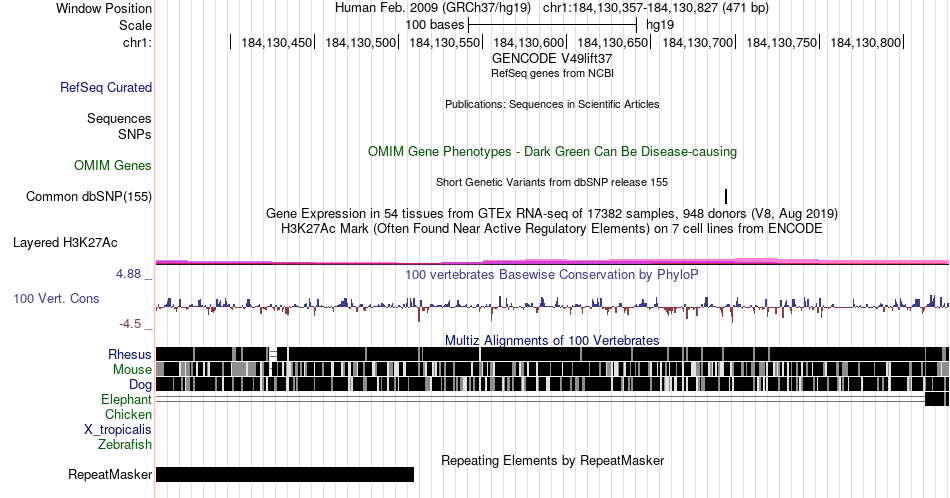The width and height of the screenshot is (950, 498).
Task: Click the Rhesus alignment label
Action: click(x=130, y=354)
